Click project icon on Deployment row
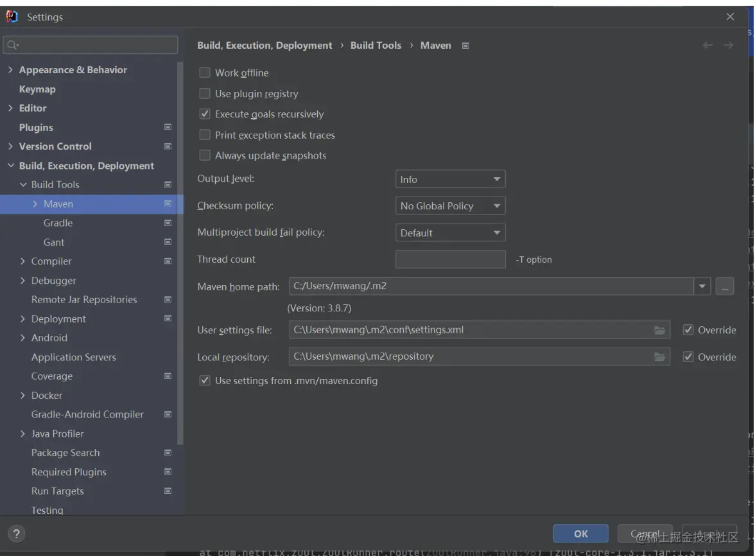Screen dimensions: 755x560 click(x=168, y=319)
